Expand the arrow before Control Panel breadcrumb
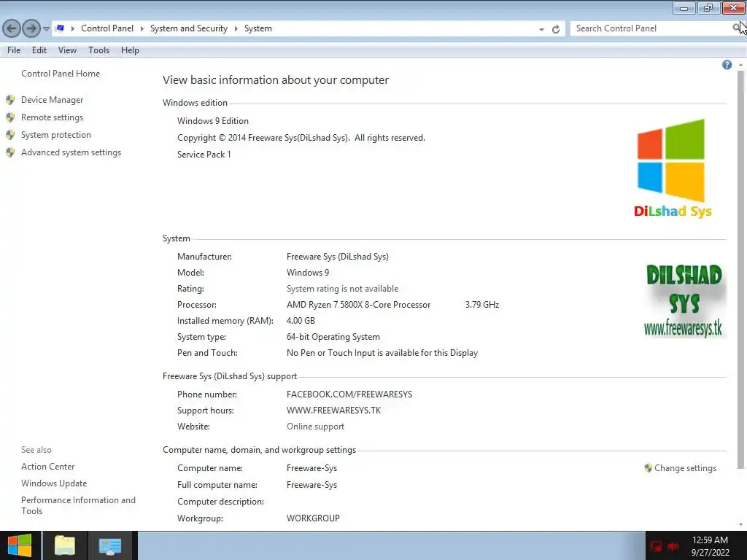 (73, 28)
